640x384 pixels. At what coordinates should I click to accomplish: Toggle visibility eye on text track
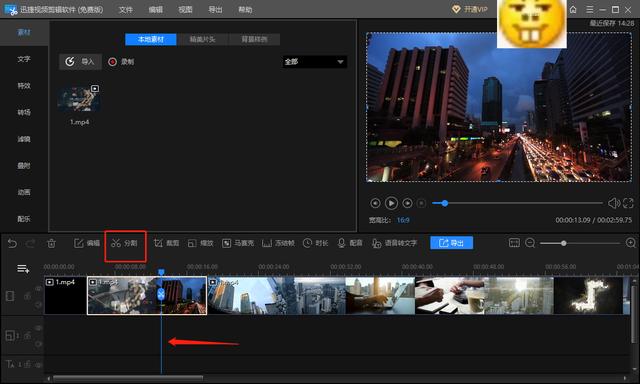(38, 365)
